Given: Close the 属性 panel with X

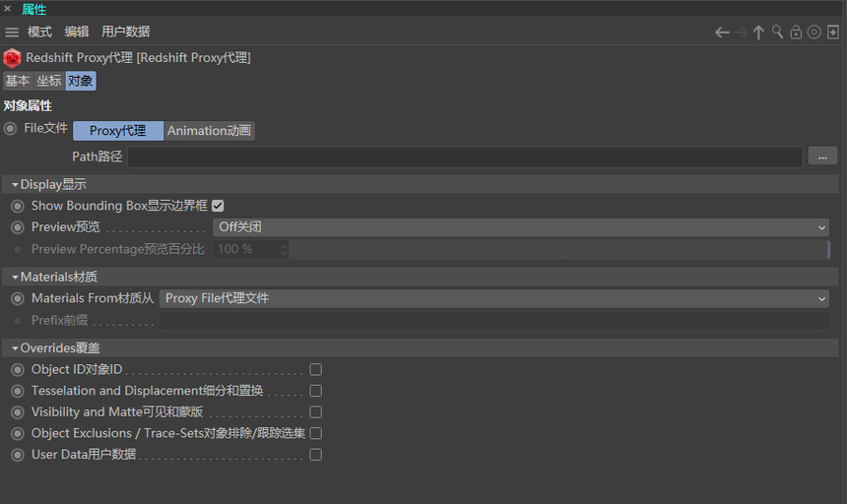Looking at the screenshot, I should [7, 9].
